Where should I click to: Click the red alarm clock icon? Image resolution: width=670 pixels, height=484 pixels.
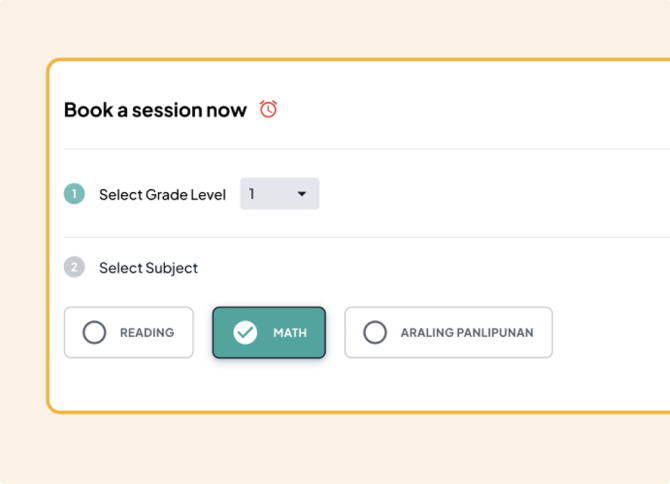[268, 109]
